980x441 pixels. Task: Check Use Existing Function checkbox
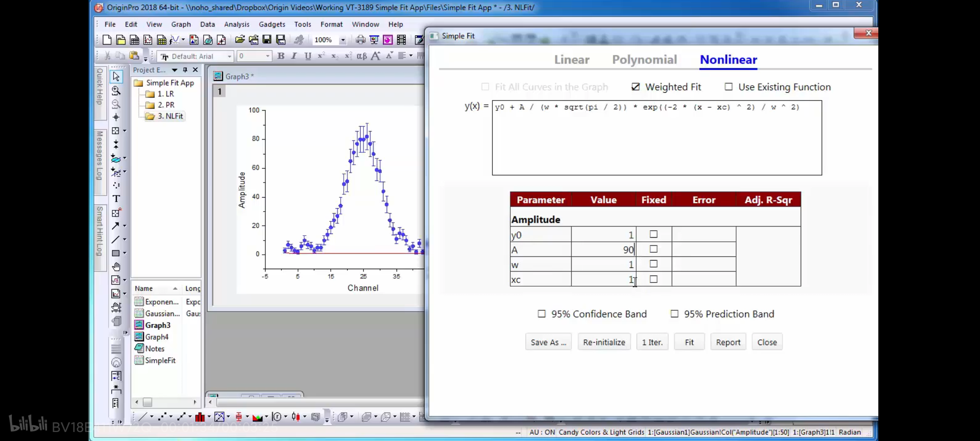coord(728,87)
